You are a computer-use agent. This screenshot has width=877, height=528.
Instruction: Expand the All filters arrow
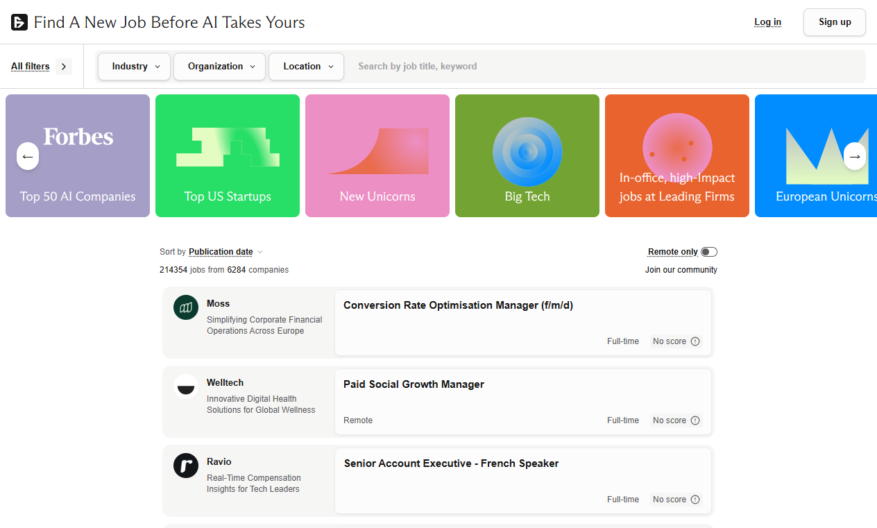(64, 67)
